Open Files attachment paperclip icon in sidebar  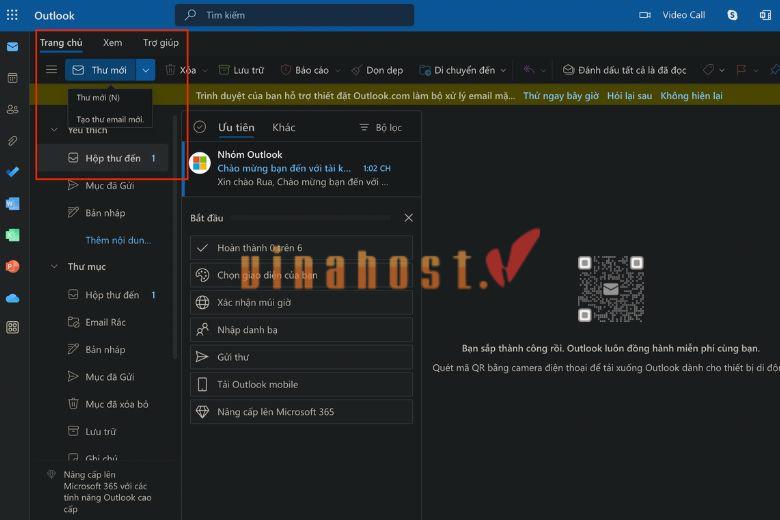[12, 141]
